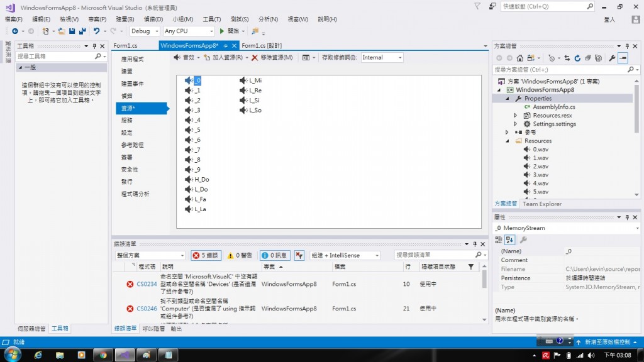This screenshot has width=644, height=362.
Task: Open Visual Studio from the Windows taskbar
Action: (x=125, y=354)
